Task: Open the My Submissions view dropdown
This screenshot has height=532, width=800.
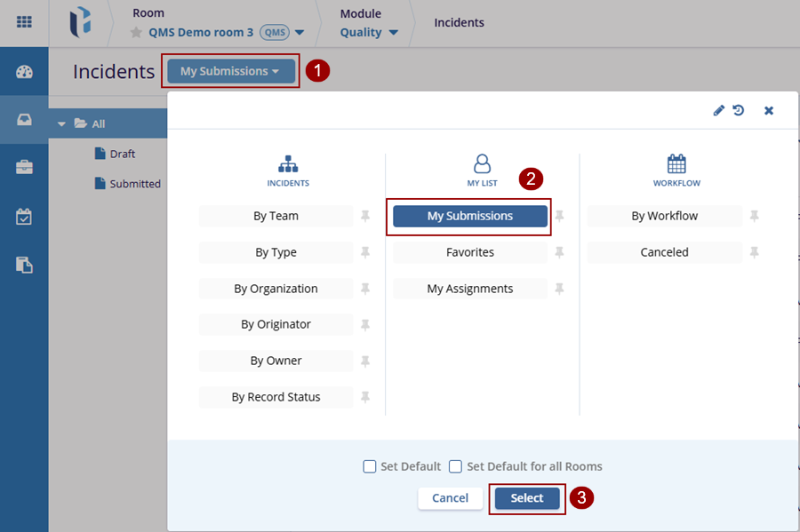Action: pos(230,71)
